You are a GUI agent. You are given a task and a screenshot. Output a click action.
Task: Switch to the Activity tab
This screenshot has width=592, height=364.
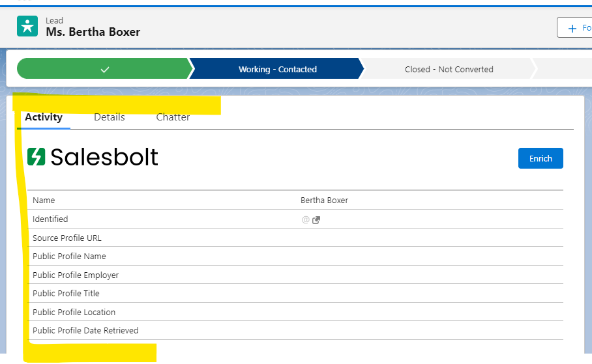click(44, 117)
